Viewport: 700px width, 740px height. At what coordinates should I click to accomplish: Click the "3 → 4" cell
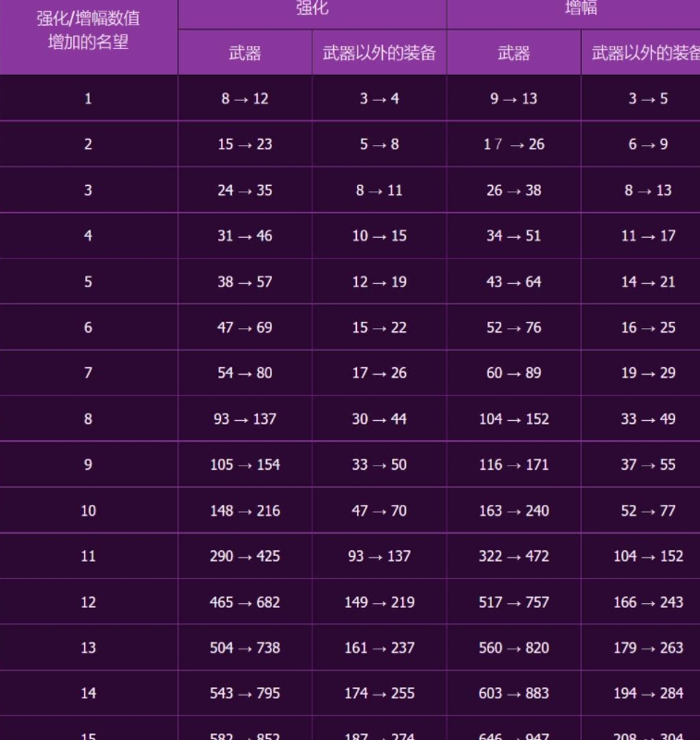[x=379, y=98]
